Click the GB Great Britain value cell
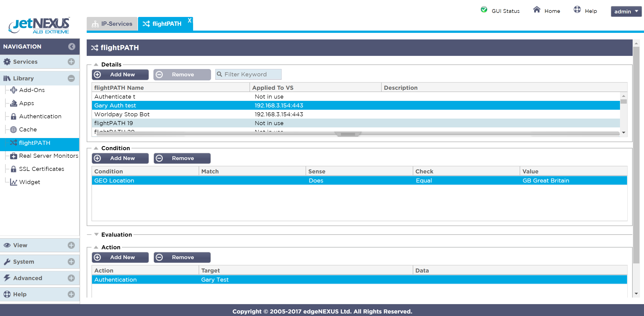Viewport: 644px width, 316px height. [x=573, y=180]
